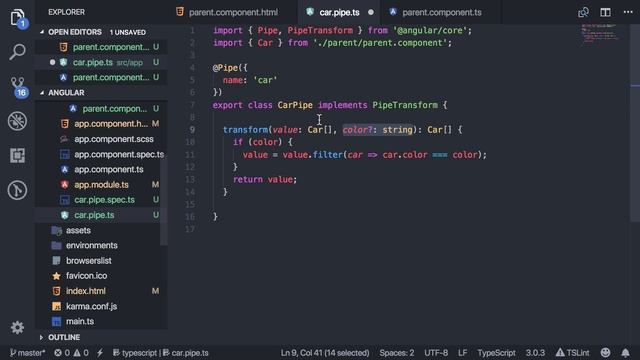640x360 pixels.
Task: Open the Search view in activity bar
Action: pyautogui.click(x=17, y=52)
